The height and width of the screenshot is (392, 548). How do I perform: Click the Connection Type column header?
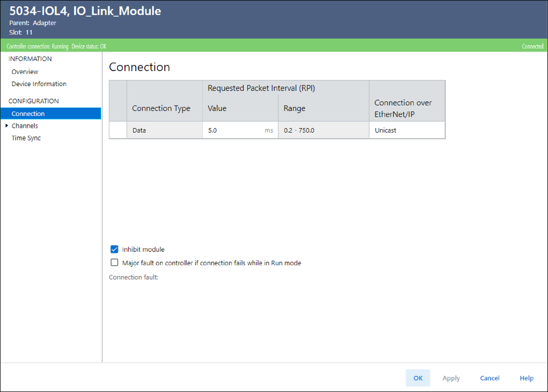tap(161, 108)
